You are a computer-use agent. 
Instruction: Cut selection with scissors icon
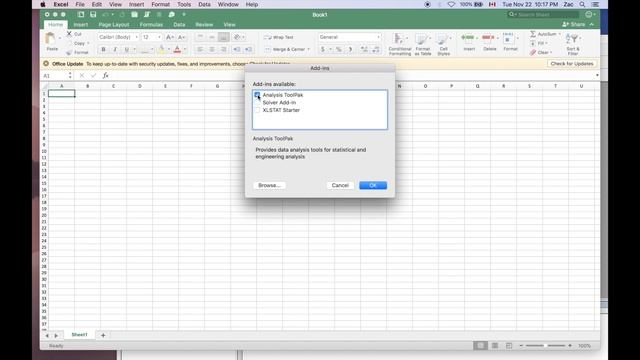(69, 34)
